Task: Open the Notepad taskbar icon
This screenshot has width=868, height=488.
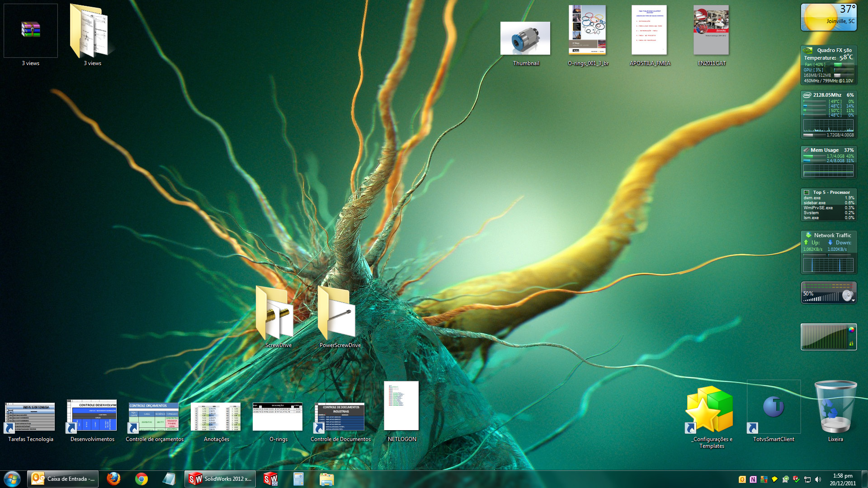Action: tap(169, 479)
